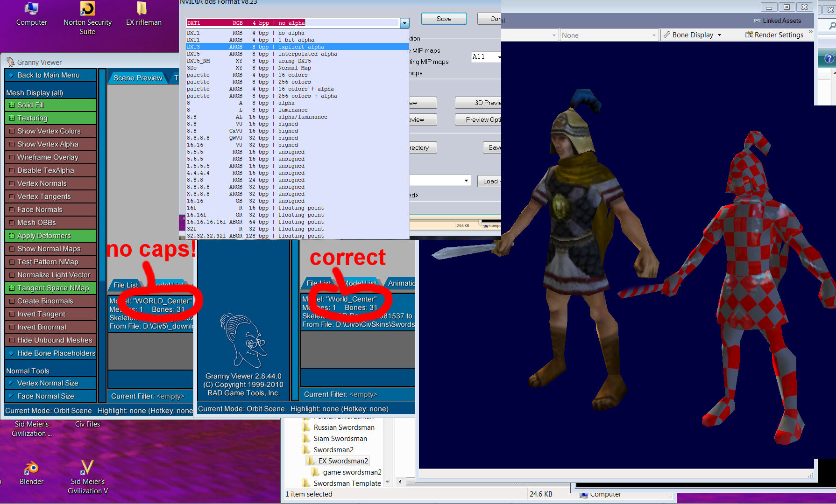Click the Russian Swordsman folder icon
This screenshot has width=836, height=504.
tap(306, 427)
